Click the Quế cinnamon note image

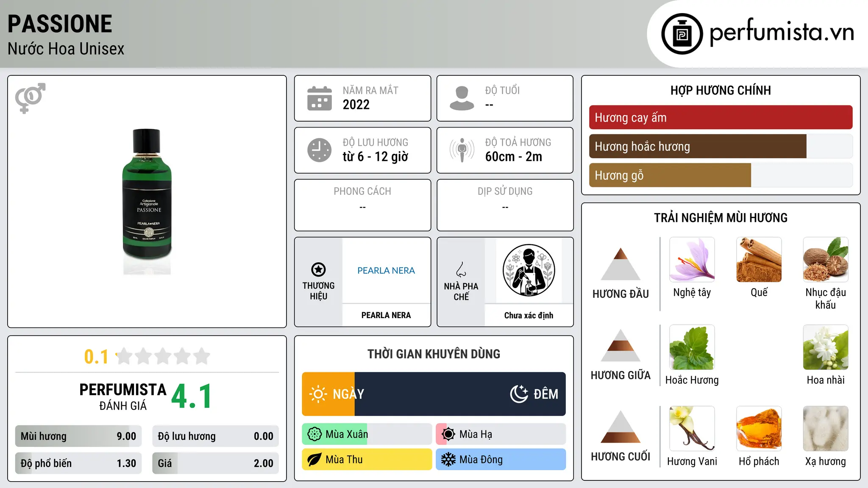(x=759, y=260)
